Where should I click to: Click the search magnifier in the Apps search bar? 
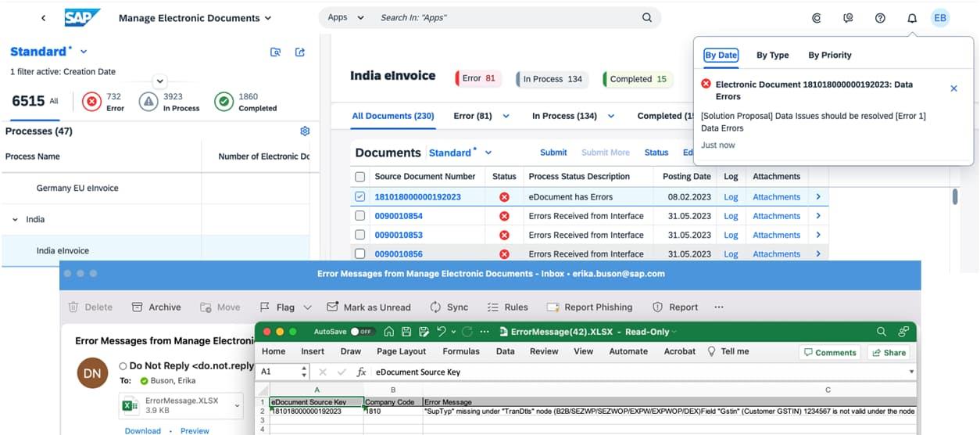point(647,17)
